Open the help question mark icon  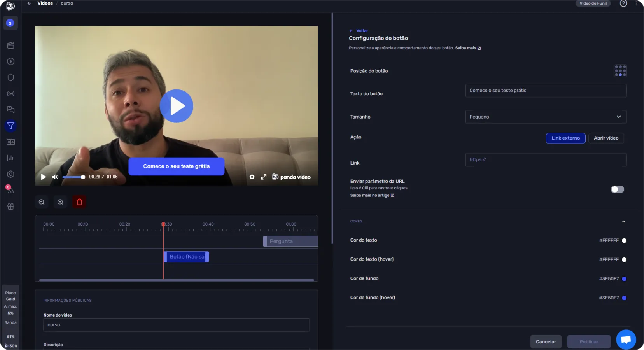click(623, 3)
